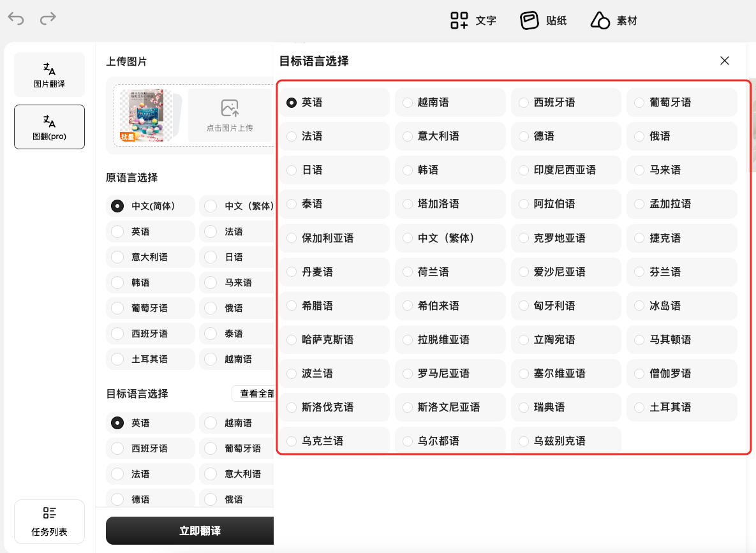Select the 图片翻译 sidebar option
Image resolution: width=756 pixels, height=553 pixels.
pos(49,75)
